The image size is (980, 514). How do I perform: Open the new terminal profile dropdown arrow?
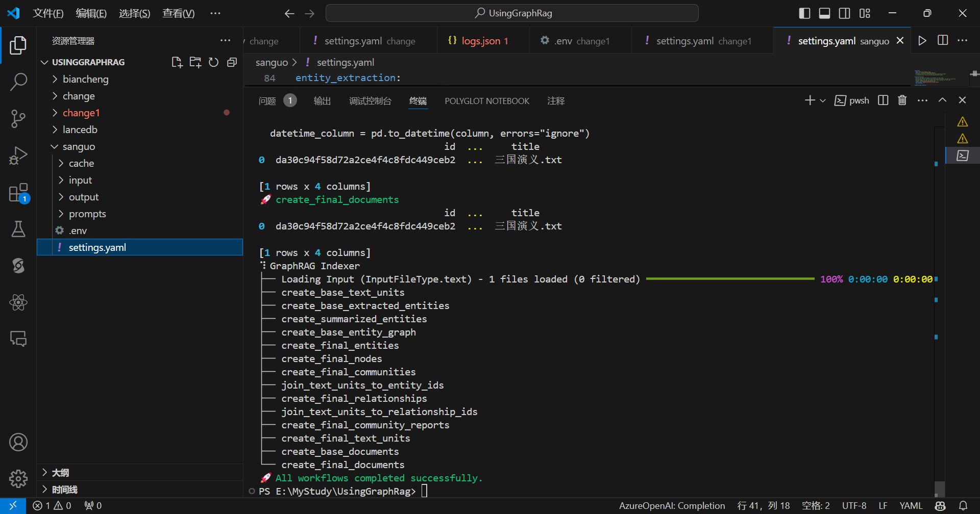coord(823,100)
